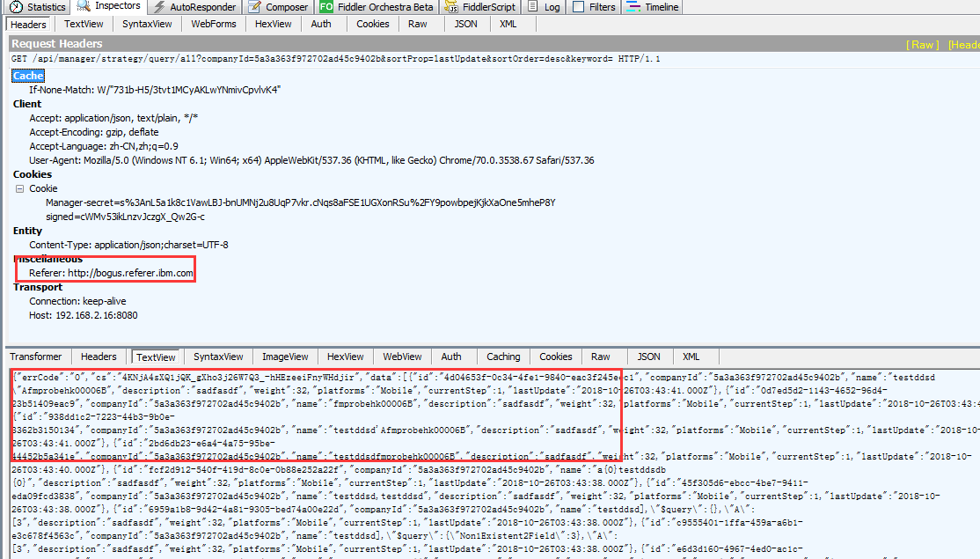
Task: Select the Referer header line
Action: coord(111,273)
